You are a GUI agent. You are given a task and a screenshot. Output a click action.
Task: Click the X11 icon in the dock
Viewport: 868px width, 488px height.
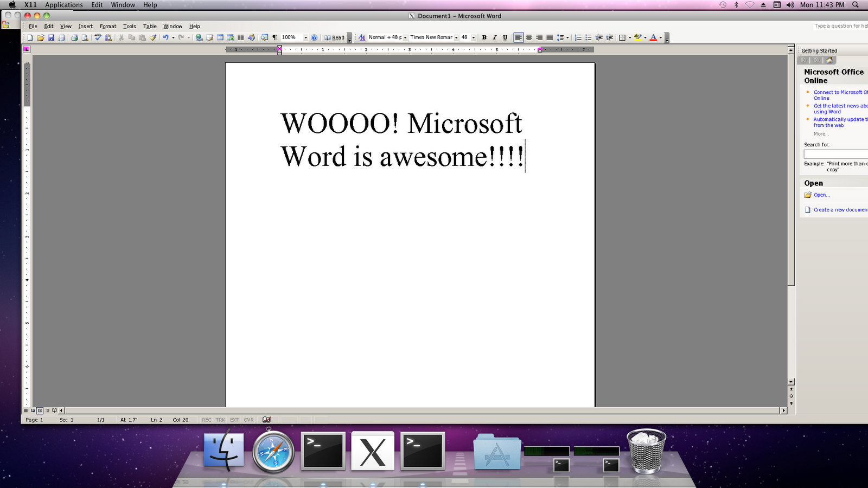tap(373, 450)
